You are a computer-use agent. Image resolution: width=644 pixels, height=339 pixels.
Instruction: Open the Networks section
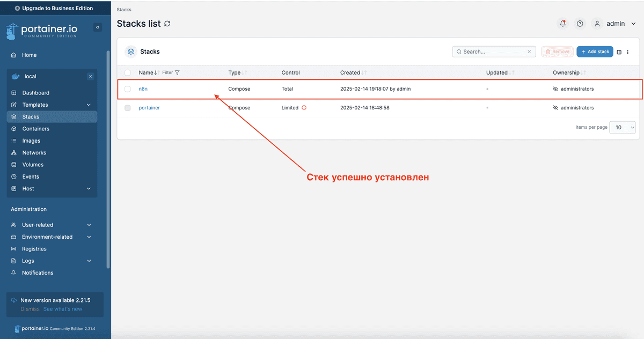click(34, 152)
